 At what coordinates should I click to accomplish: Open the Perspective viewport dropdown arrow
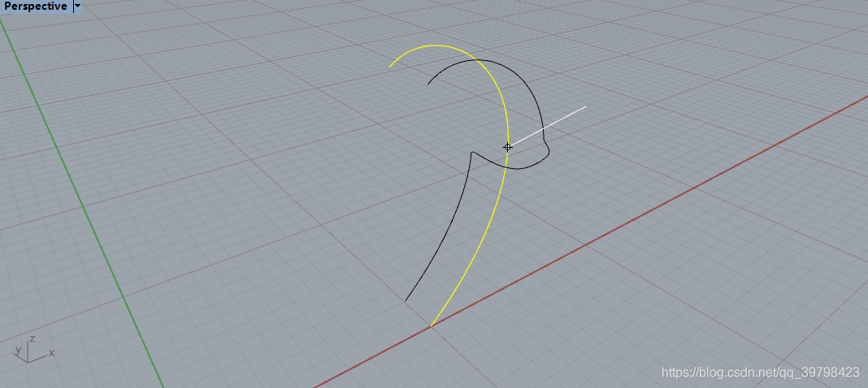(77, 6)
